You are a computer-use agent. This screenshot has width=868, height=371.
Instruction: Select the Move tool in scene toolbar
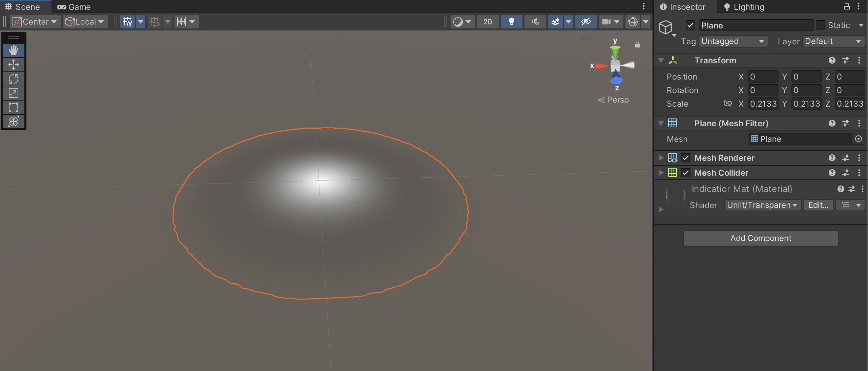pos(14,64)
